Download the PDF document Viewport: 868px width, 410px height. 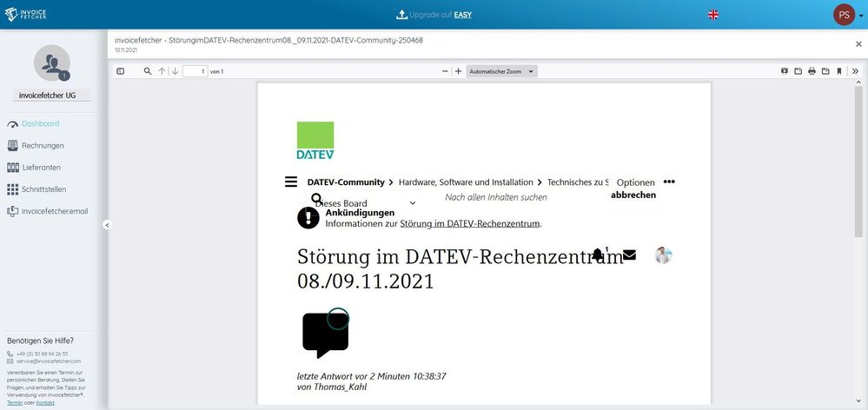[825, 71]
